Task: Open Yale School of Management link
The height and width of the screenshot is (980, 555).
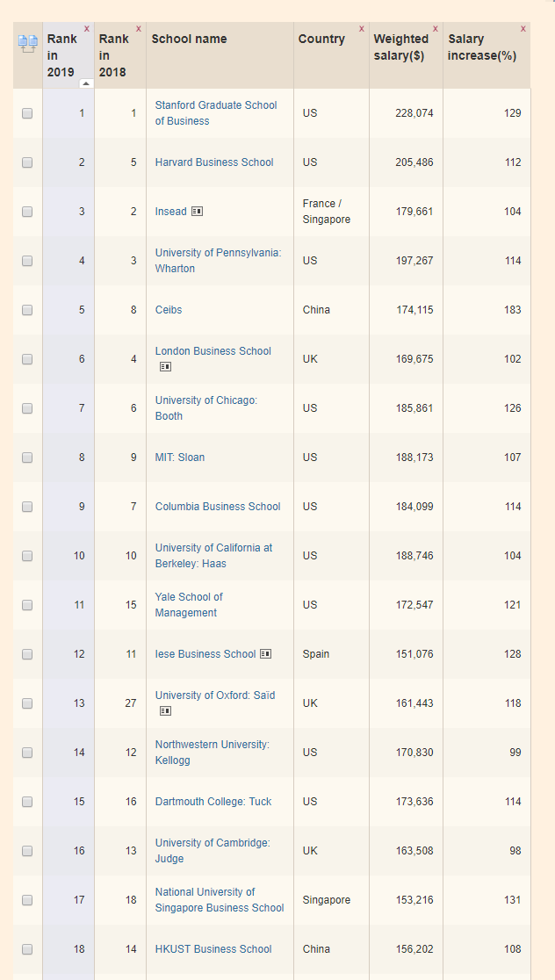Action: [x=189, y=605]
